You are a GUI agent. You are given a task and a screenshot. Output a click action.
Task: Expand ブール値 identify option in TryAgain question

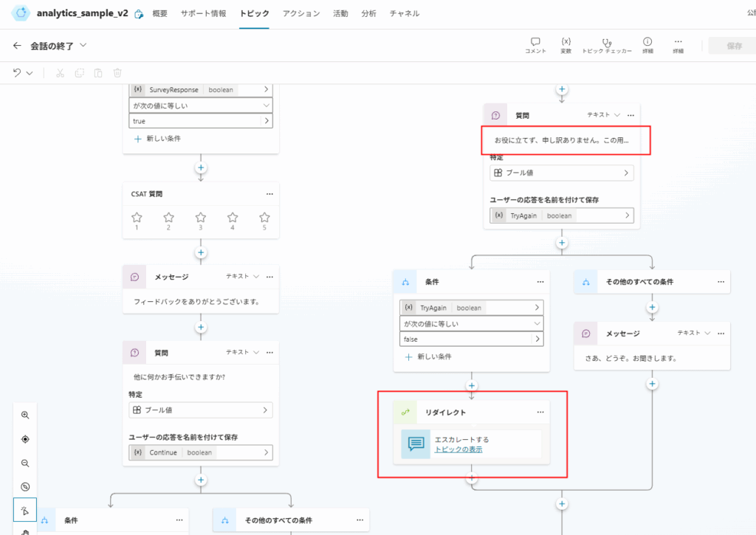[562, 173]
